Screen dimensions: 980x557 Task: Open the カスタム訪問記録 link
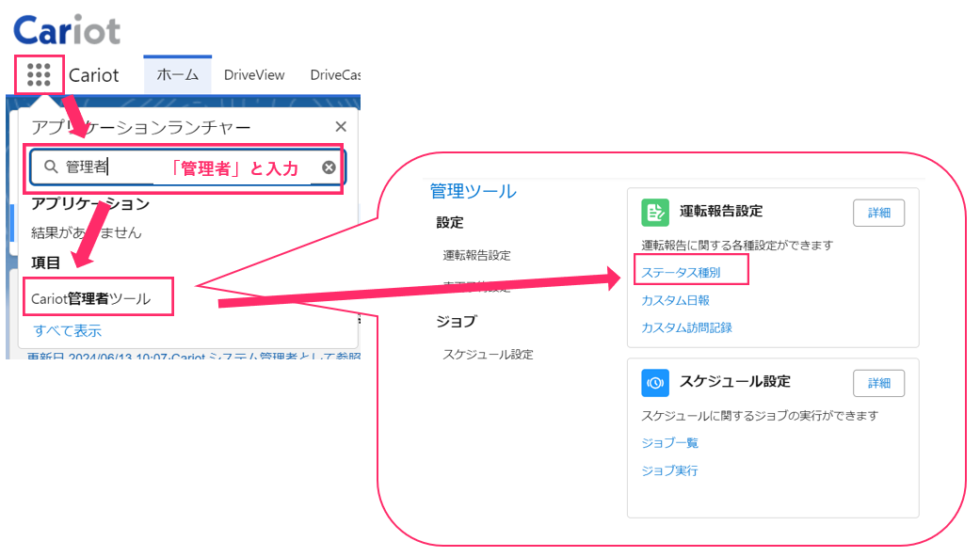click(x=687, y=327)
